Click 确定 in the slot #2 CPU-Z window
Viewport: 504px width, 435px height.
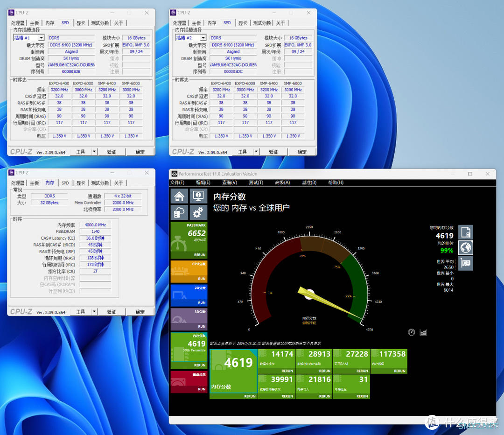click(302, 152)
